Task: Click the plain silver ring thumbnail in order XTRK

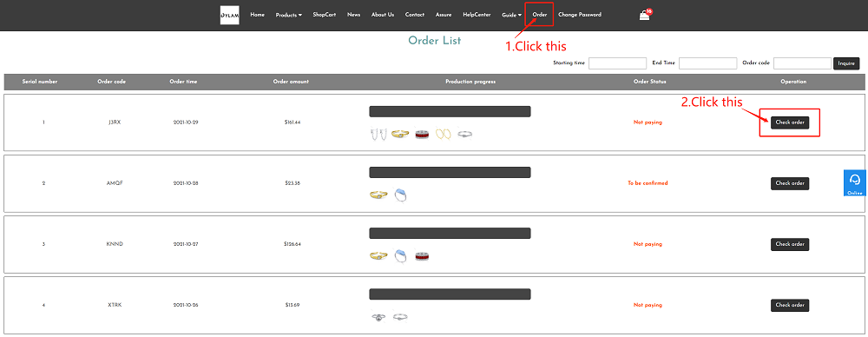Action: 400,316
